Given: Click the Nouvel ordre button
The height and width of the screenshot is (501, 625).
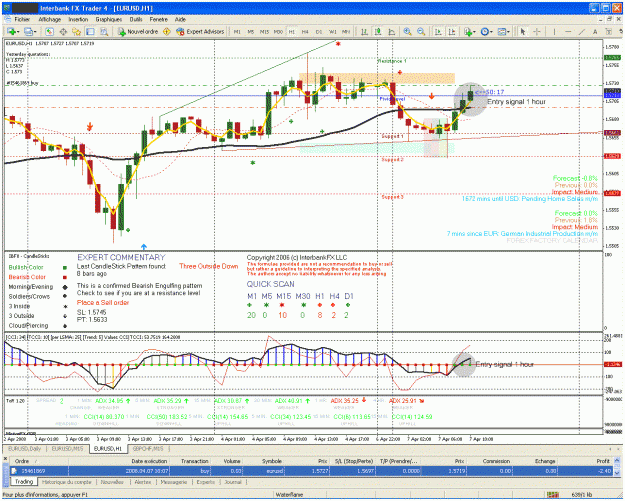Looking at the screenshot, I should coord(138,31).
